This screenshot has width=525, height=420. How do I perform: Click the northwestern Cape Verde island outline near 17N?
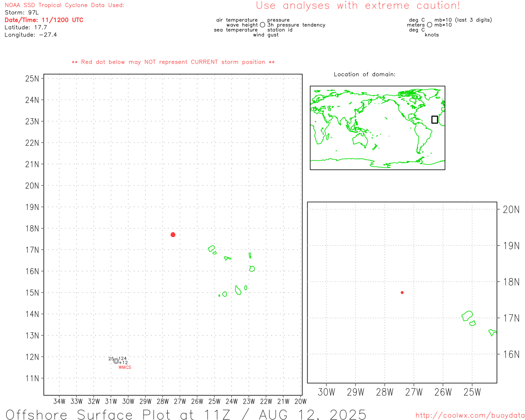tap(212, 248)
